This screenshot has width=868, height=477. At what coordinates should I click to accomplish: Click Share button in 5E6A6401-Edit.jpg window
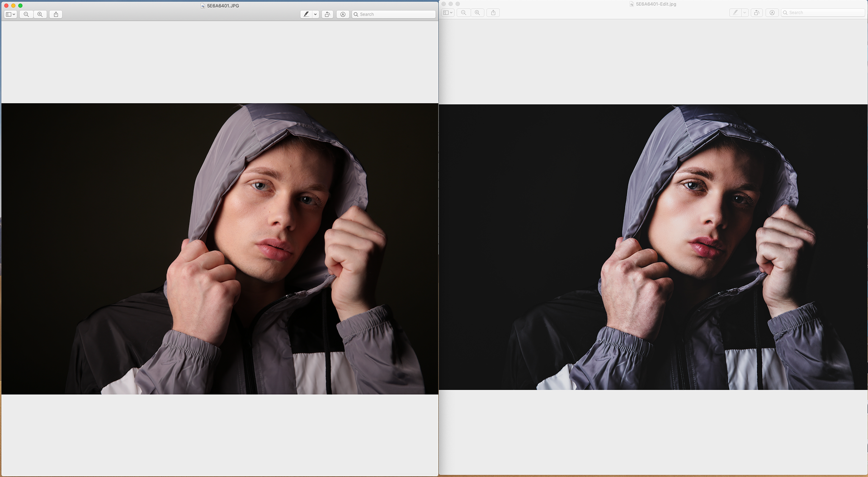pyautogui.click(x=493, y=13)
